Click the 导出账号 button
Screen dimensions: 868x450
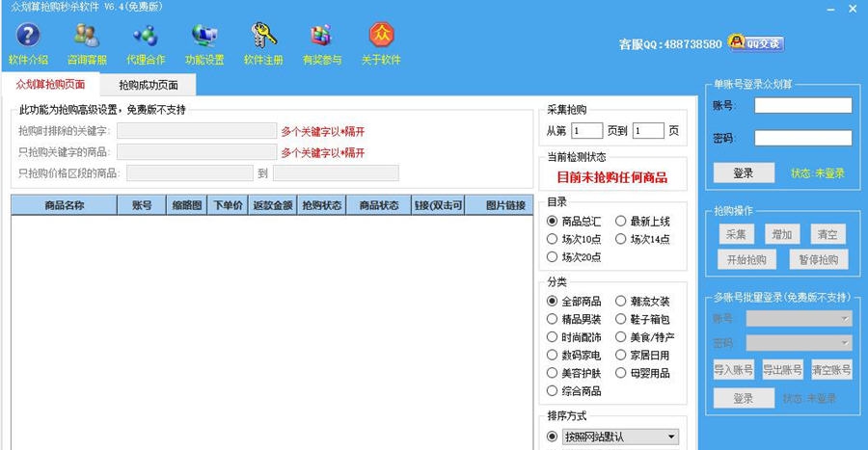coord(782,370)
